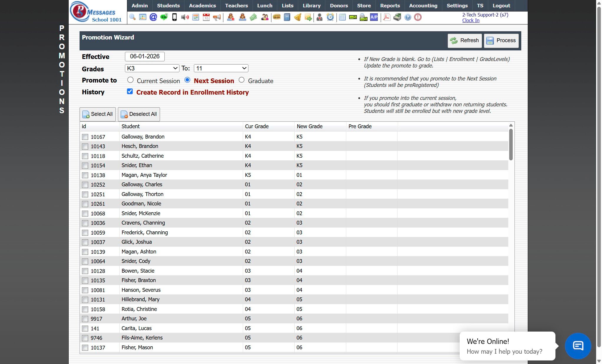The image size is (602, 364).
Task: Click the Process button
Action: click(x=501, y=41)
